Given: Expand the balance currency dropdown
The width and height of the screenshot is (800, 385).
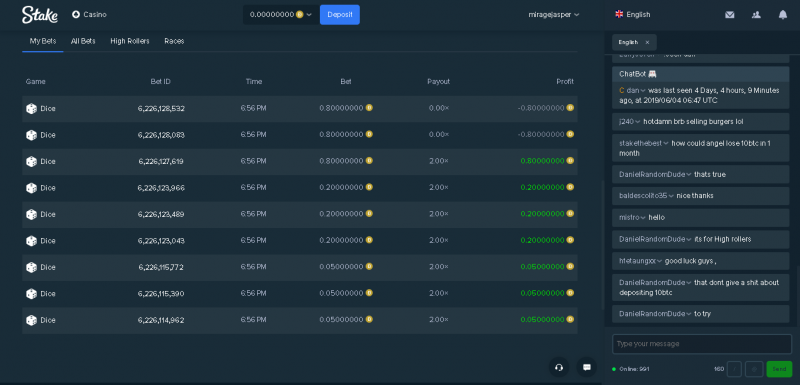Looking at the screenshot, I should click(x=309, y=15).
